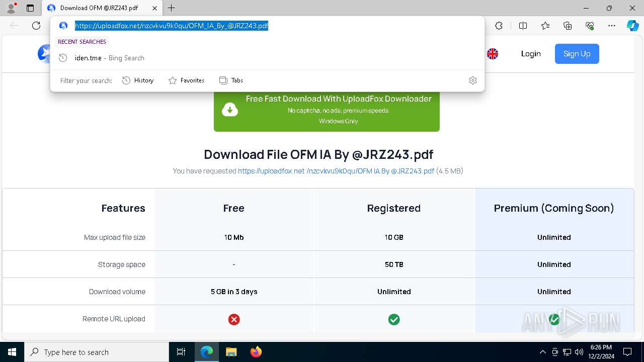Click the 10 Mb free limit cell
This screenshot has width=644, height=362.
tap(234, 237)
